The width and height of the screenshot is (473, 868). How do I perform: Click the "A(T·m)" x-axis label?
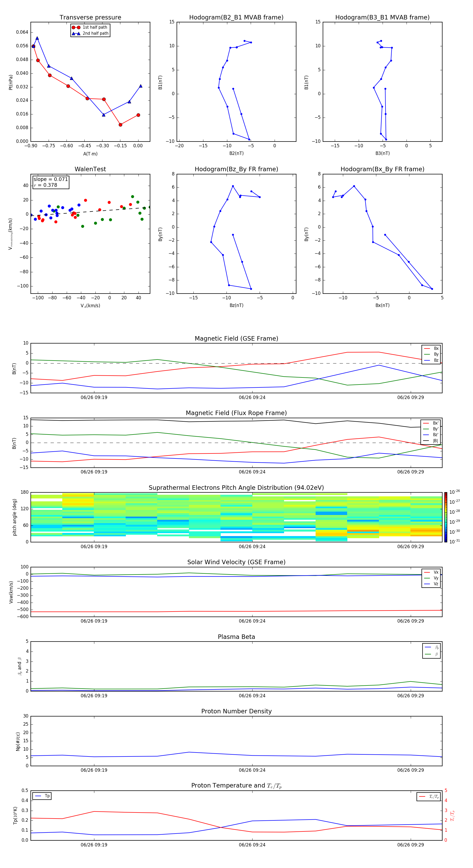click(90, 154)
